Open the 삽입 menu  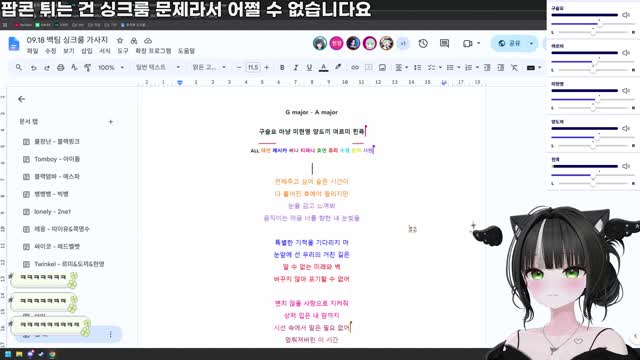(x=87, y=51)
